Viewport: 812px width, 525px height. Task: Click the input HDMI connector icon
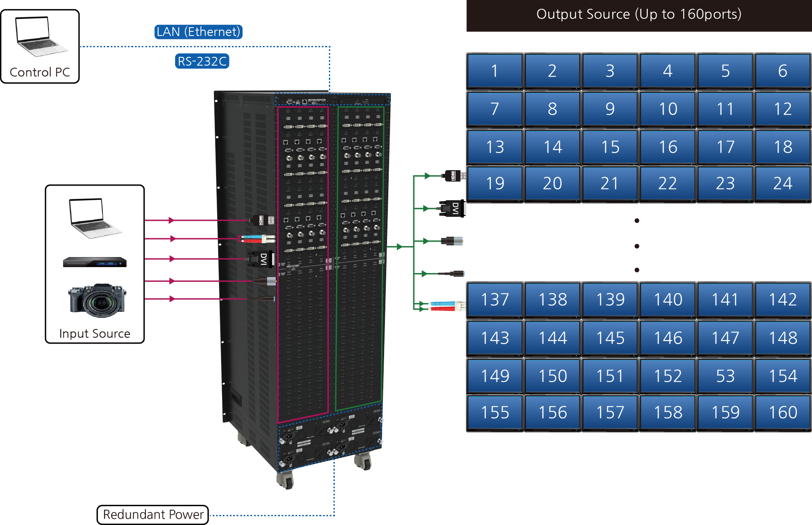click(261, 220)
